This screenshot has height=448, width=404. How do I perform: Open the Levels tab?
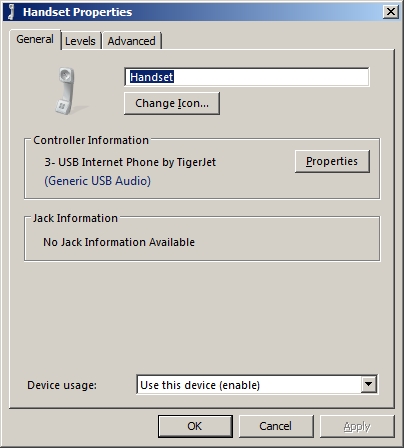coord(80,41)
